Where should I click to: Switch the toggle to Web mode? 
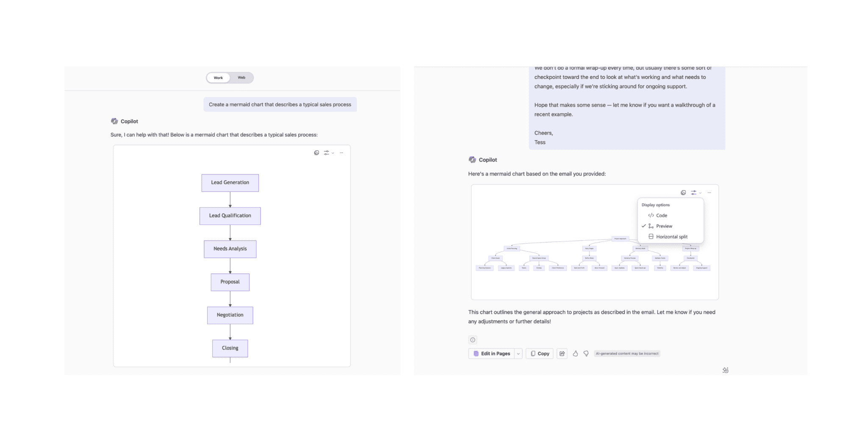pos(242,78)
